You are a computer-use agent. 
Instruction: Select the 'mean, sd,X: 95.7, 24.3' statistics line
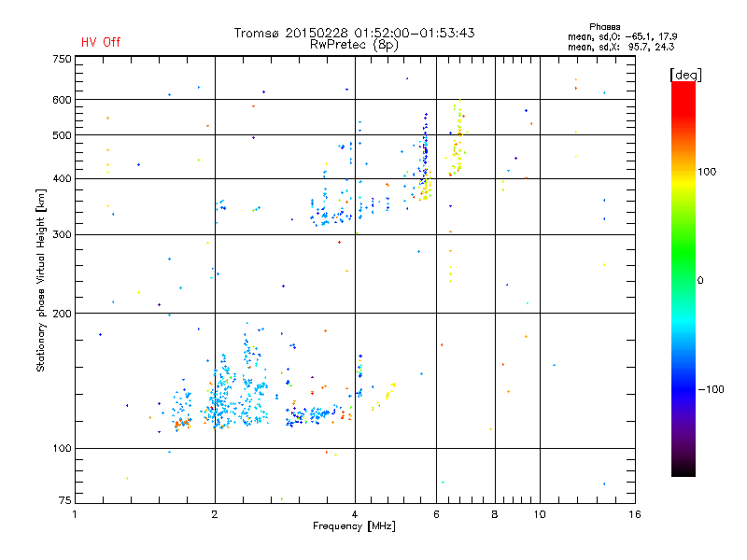click(x=621, y=47)
